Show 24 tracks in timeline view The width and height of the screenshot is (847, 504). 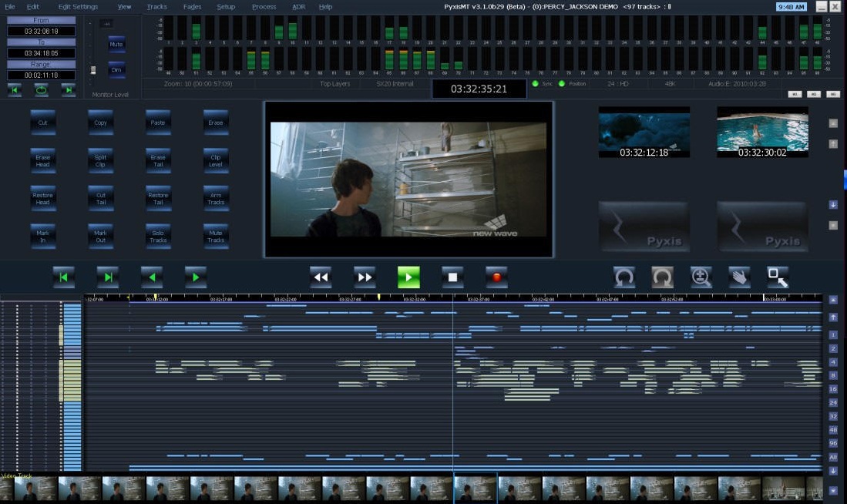pos(833,402)
